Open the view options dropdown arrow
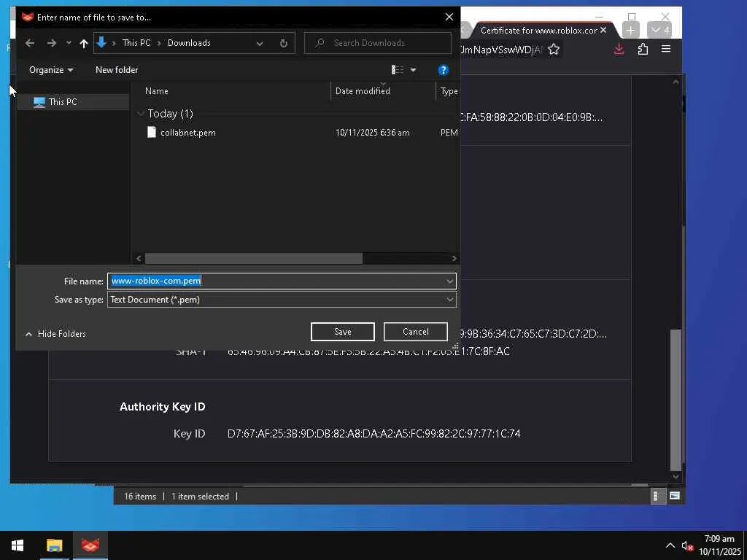 tap(414, 70)
